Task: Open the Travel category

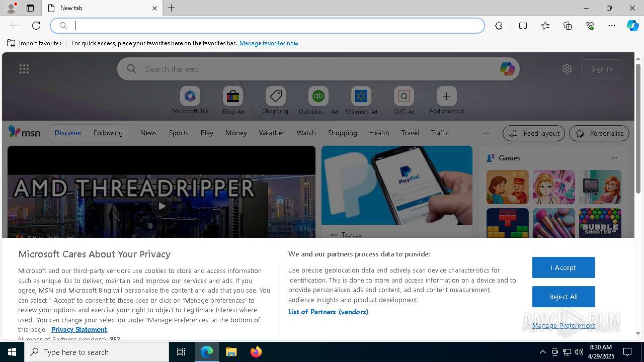Action: (x=410, y=133)
